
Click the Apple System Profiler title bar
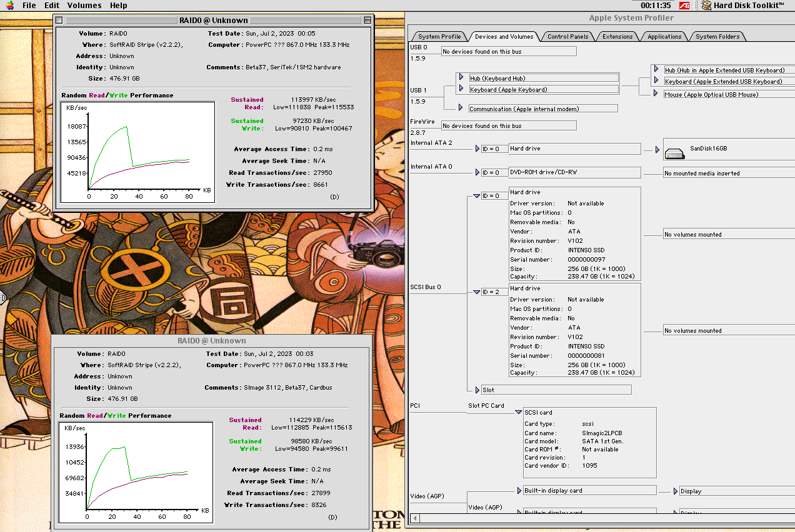[631, 17]
